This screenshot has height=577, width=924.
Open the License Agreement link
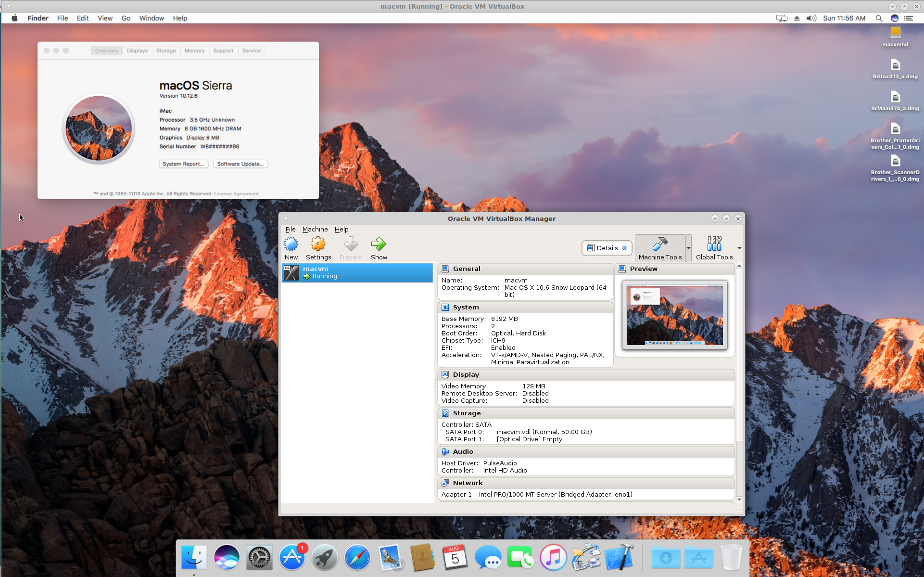236,194
